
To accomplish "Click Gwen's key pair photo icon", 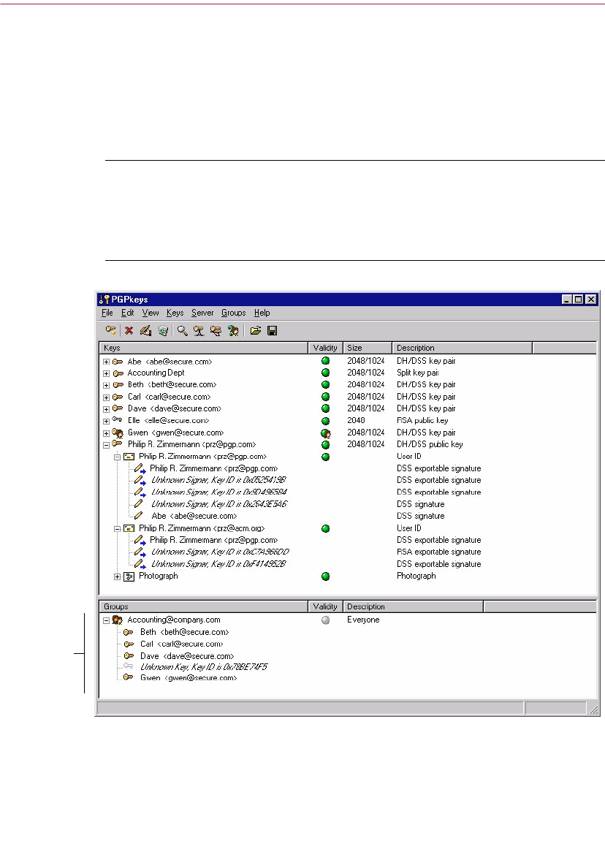I will (x=118, y=433).
